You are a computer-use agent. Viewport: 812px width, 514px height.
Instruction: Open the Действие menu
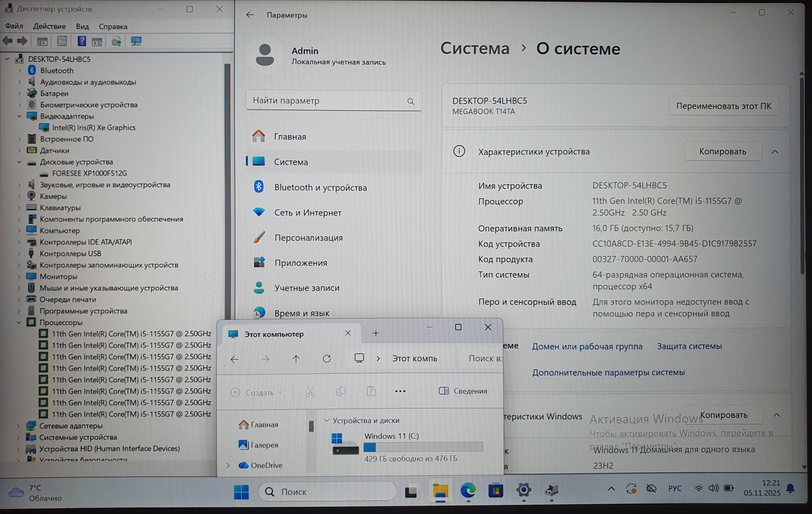[x=49, y=26]
